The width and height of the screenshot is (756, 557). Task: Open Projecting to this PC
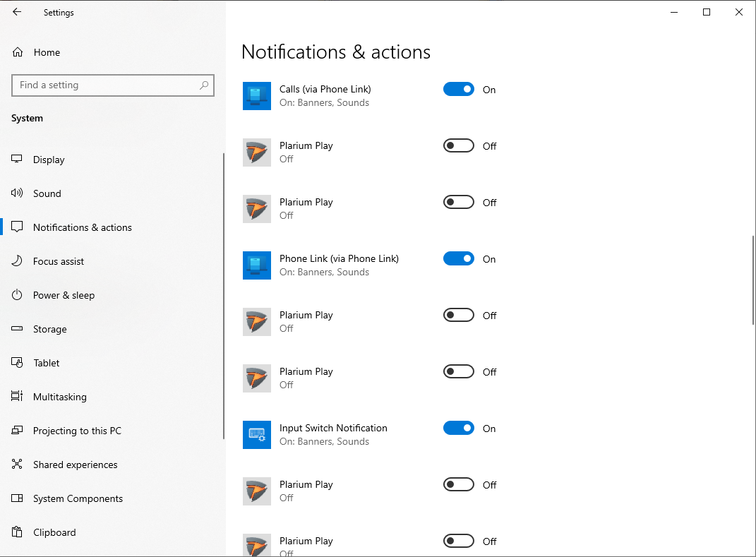[77, 431]
